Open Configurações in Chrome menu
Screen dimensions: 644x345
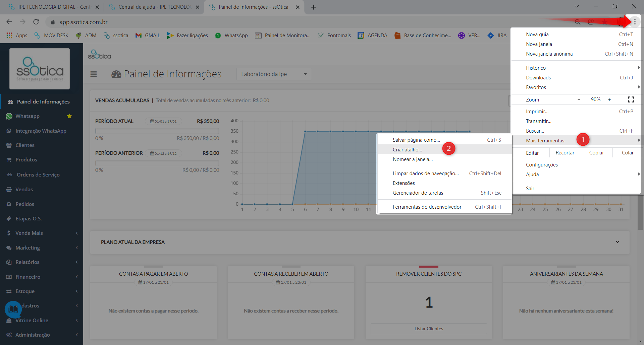(576, 164)
